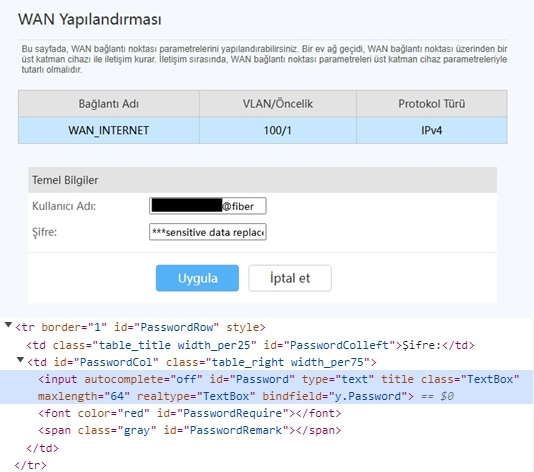Screen dimensions: 534x472
Task: Select the 100/1 VLAN cell
Action: (x=278, y=130)
